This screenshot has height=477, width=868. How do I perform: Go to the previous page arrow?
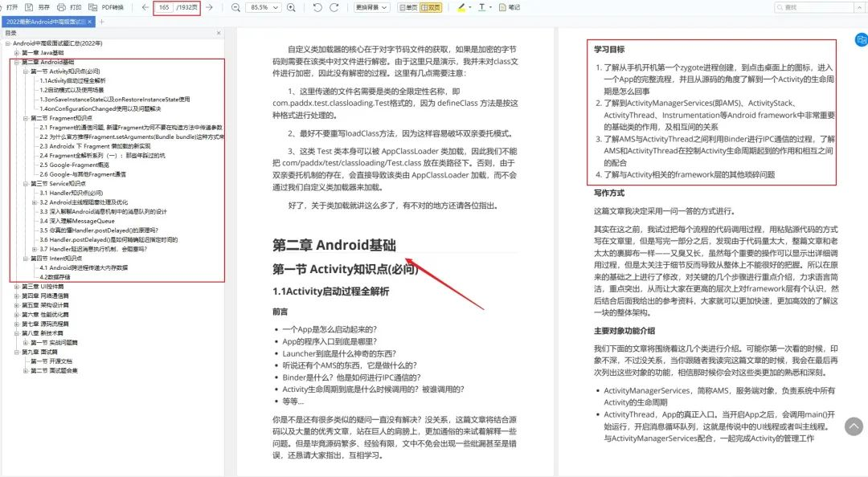coord(145,7)
